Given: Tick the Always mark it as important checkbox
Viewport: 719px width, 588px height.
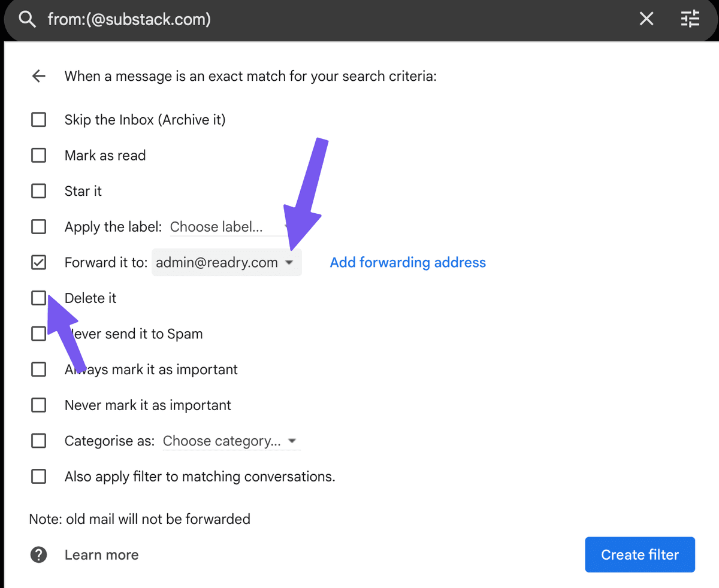Looking at the screenshot, I should tap(38, 369).
